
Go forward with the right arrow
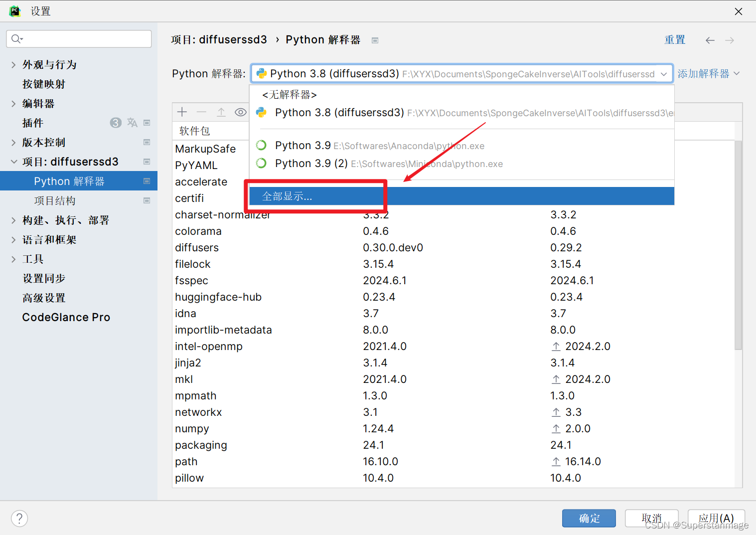(x=730, y=40)
